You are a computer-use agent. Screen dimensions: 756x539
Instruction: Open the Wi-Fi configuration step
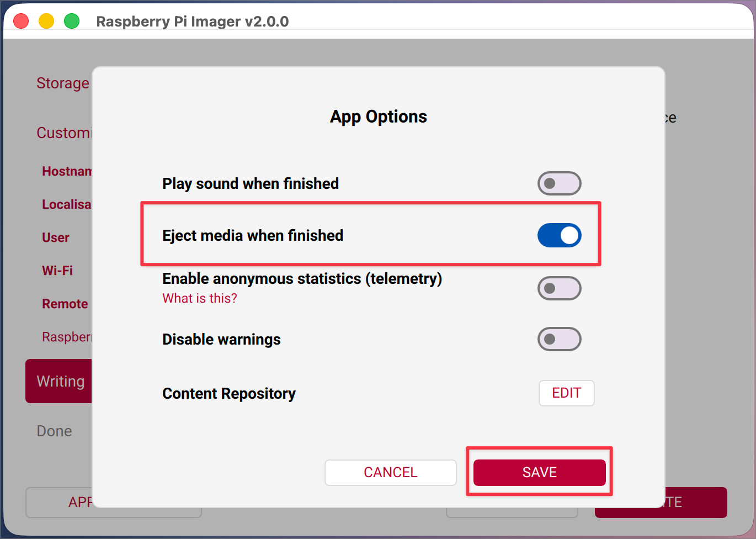pos(57,271)
